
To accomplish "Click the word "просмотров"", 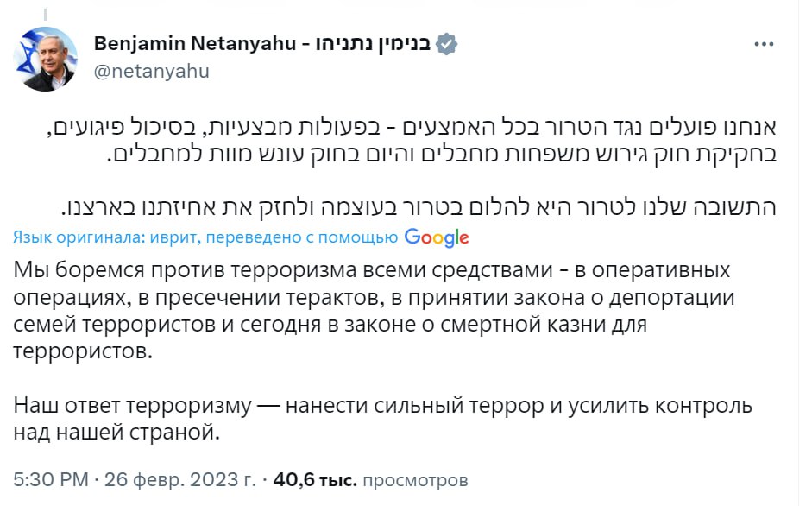I will click(416, 478).
